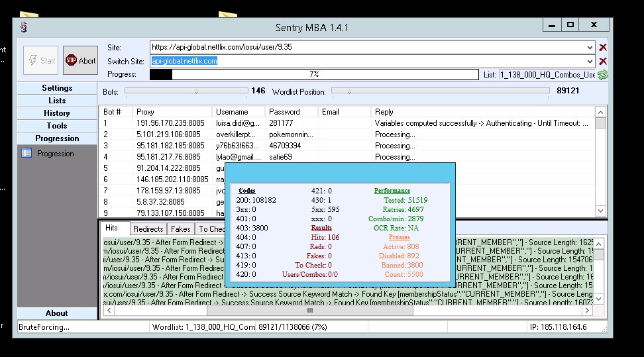Screen dimensions: 644x357
Task: Maximize the Sentry MBA window
Action: coord(570,25)
